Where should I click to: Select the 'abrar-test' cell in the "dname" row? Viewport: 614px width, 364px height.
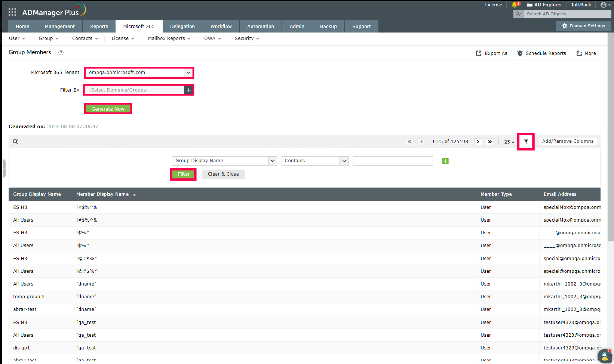25,309
